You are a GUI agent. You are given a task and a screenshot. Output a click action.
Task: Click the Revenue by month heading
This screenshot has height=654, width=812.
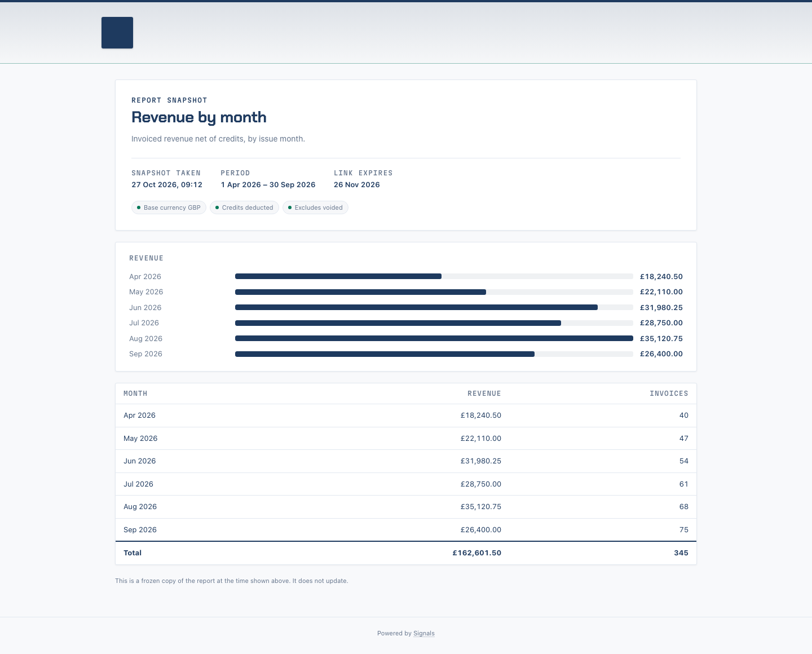(x=199, y=117)
